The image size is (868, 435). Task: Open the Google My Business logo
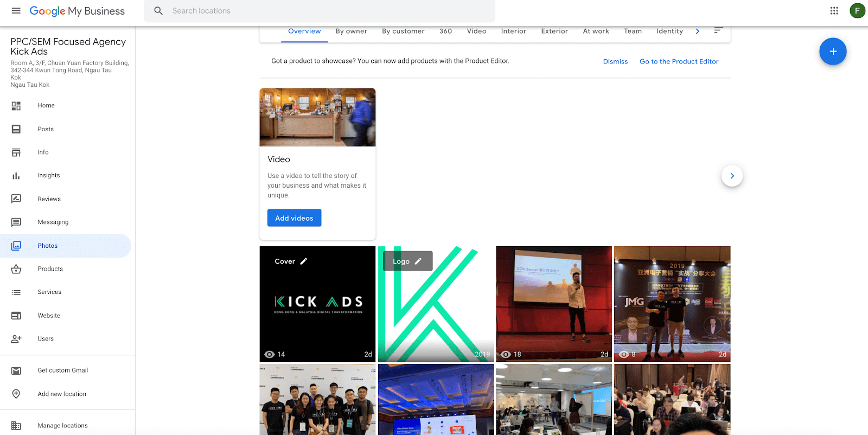click(x=77, y=11)
